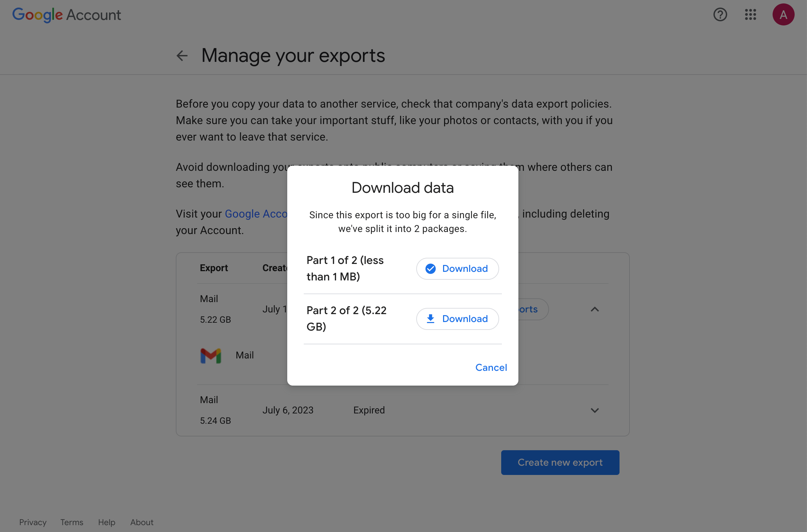Open the Google apps grid

pyautogui.click(x=750, y=14)
